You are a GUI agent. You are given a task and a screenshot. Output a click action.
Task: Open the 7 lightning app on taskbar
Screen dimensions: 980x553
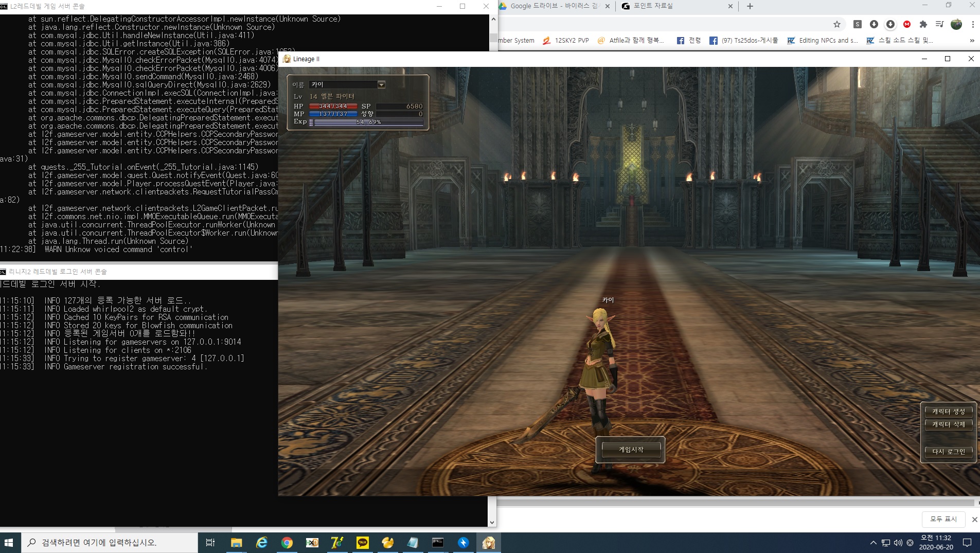coord(337,542)
